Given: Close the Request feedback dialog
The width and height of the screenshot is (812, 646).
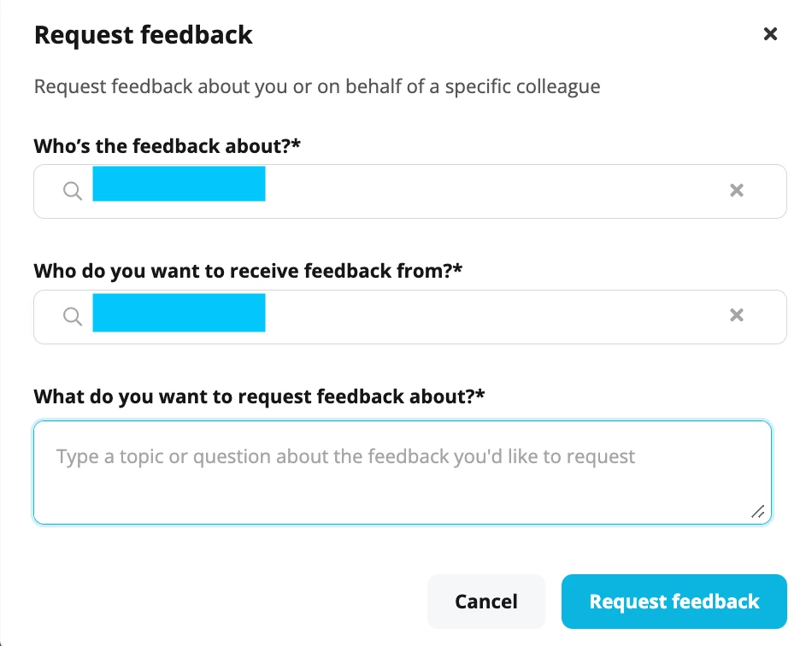Looking at the screenshot, I should [x=770, y=34].
